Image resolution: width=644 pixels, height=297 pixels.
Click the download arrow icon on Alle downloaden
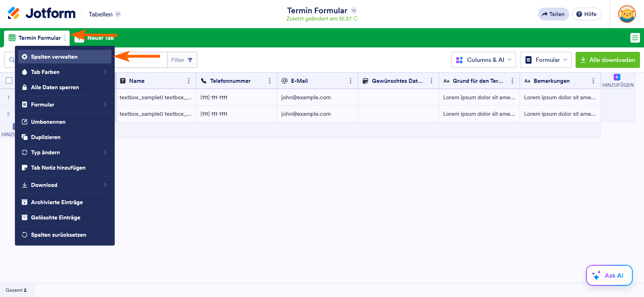(583, 60)
